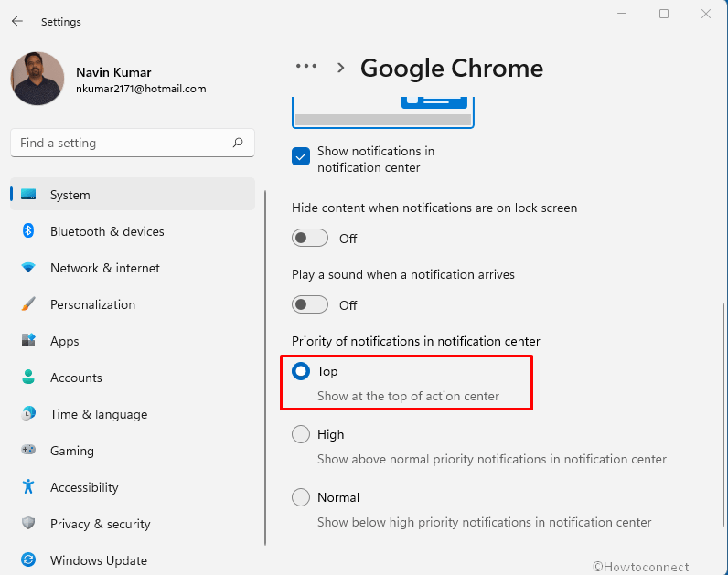Click the main pane vertical scrollbar
The width and height of the screenshot is (728, 575).
(723, 415)
